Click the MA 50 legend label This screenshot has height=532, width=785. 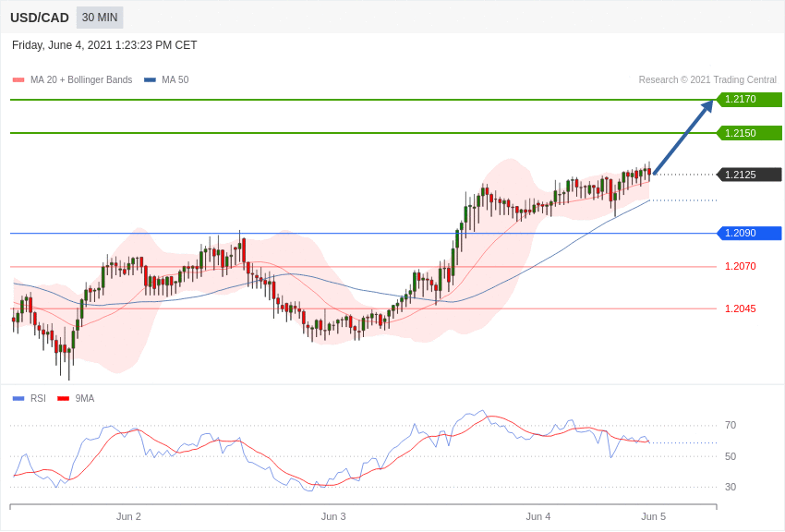click(175, 79)
